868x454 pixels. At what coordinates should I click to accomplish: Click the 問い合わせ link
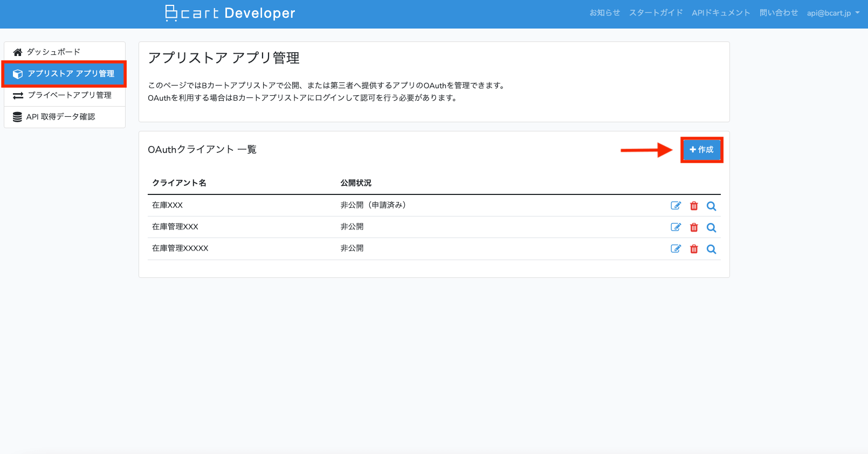[779, 13]
